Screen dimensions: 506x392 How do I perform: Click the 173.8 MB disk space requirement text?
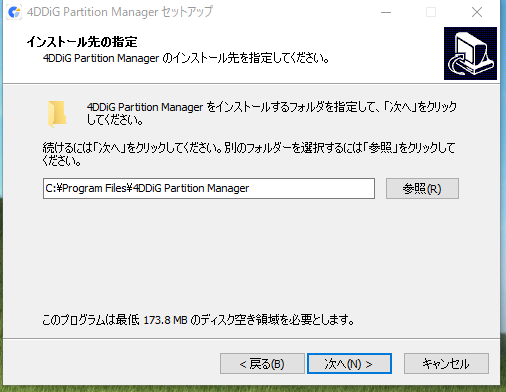(x=198, y=320)
